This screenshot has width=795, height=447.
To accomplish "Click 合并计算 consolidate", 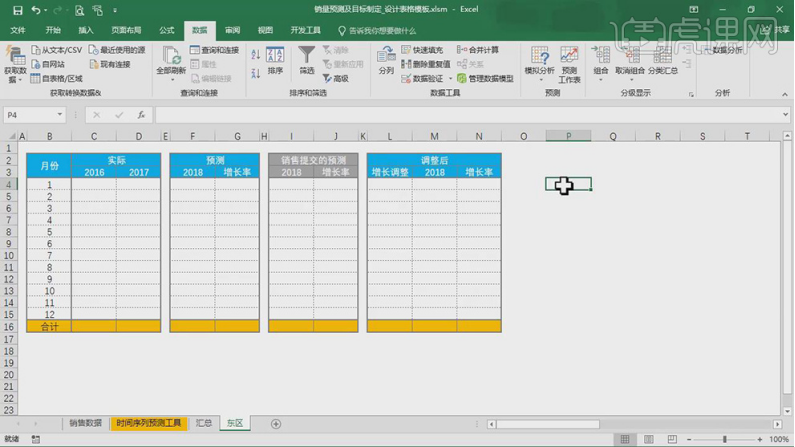I will click(478, 50).
